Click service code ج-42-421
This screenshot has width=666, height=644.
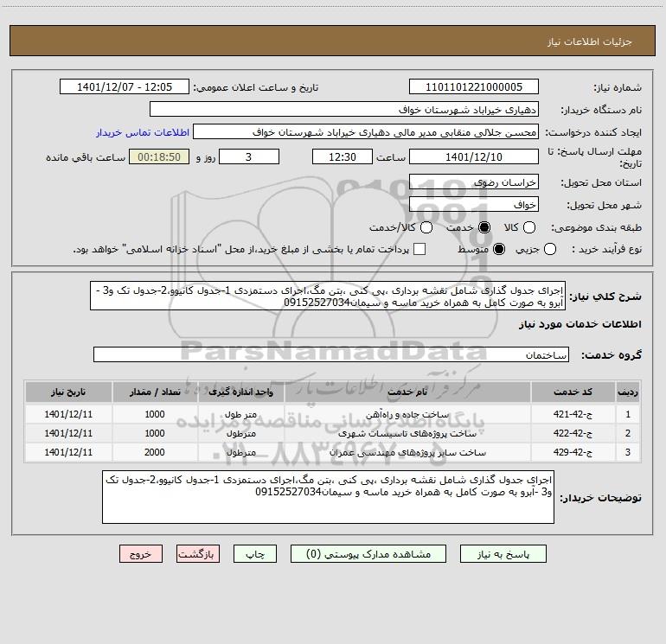click(573, 414)
